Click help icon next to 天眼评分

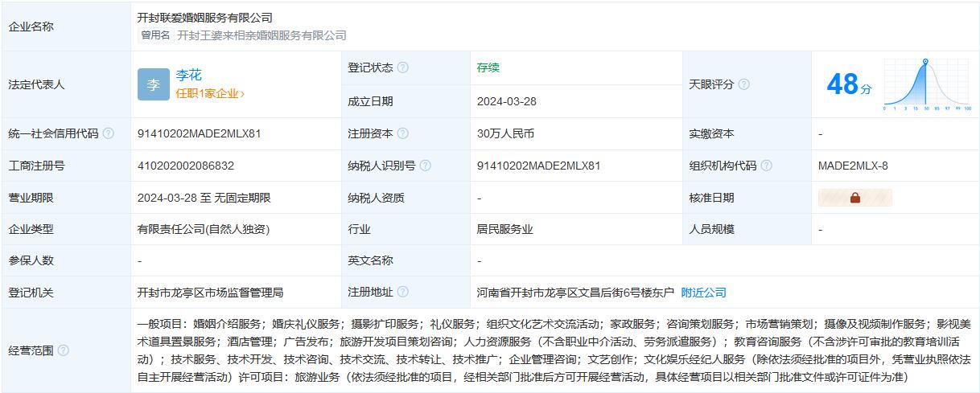[744, 84]
